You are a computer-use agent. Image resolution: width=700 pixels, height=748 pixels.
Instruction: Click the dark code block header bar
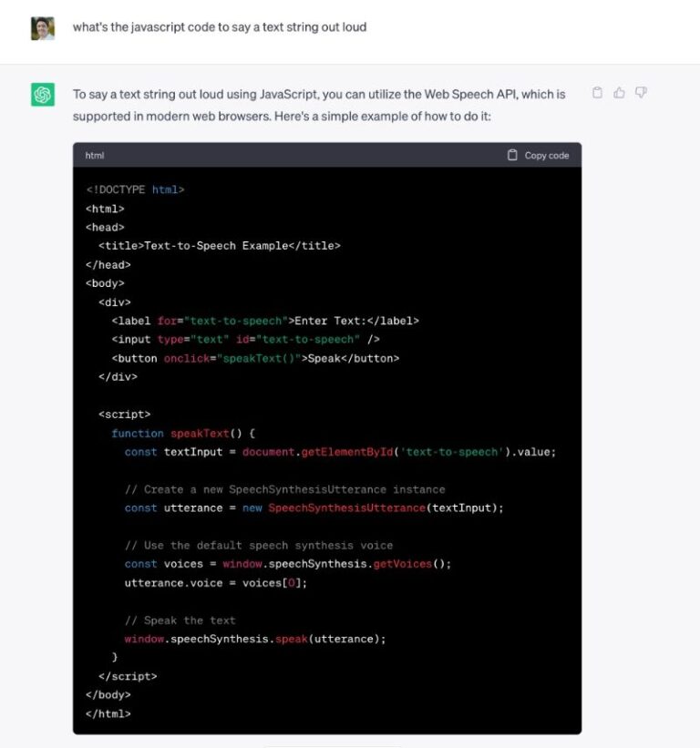(319, 155)
